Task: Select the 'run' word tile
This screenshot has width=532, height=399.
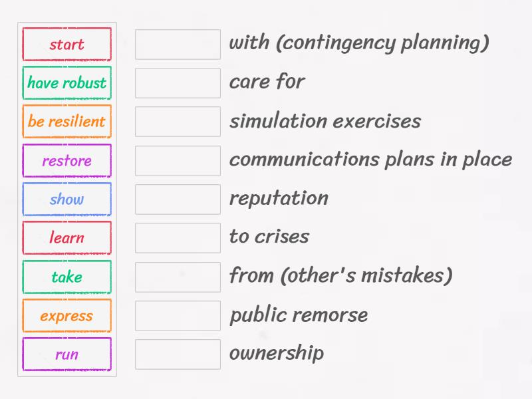Action: click(66, 354)
